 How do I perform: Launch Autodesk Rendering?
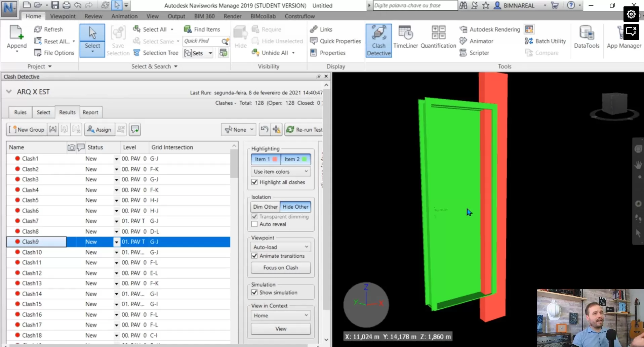point(490,29)
